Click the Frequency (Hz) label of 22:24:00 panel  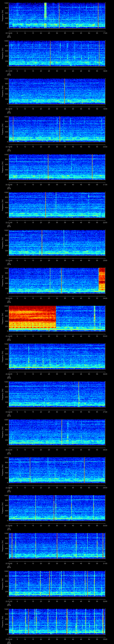point(3,318)
